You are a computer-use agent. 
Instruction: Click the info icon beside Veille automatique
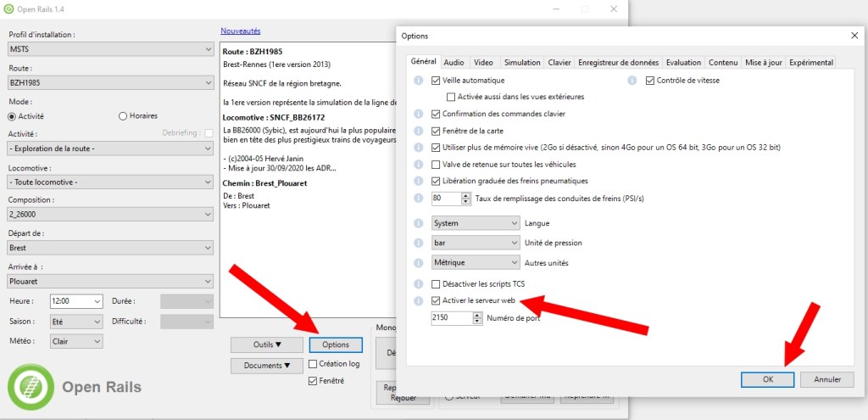click(x=418, y=81)
